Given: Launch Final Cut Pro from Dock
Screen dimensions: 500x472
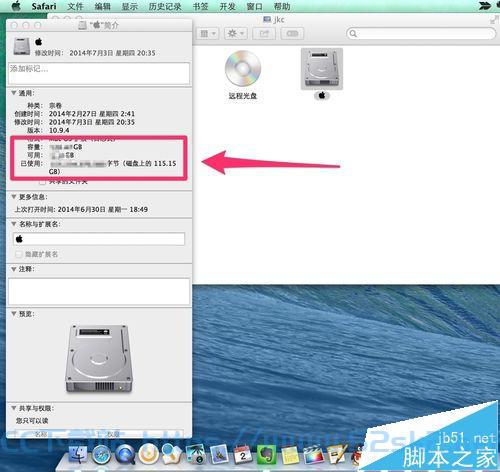Looking at the screenshot, I should [x=313, y=455].
